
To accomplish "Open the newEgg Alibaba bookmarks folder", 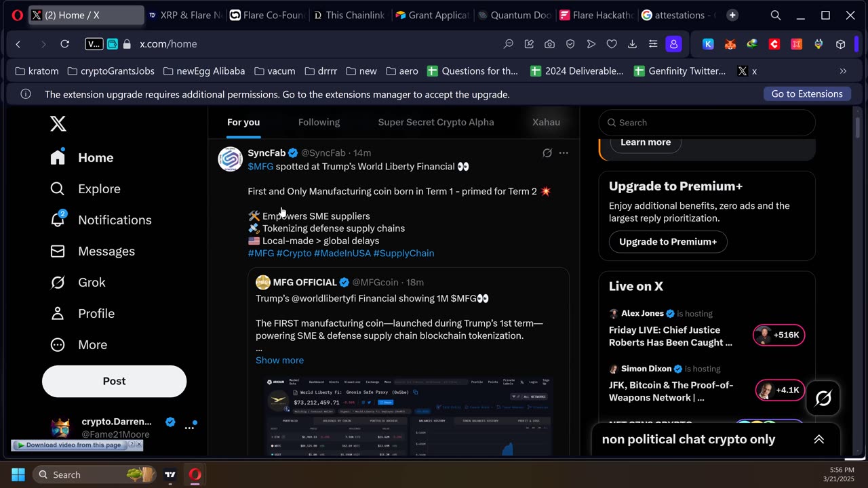I will point(203,70).
